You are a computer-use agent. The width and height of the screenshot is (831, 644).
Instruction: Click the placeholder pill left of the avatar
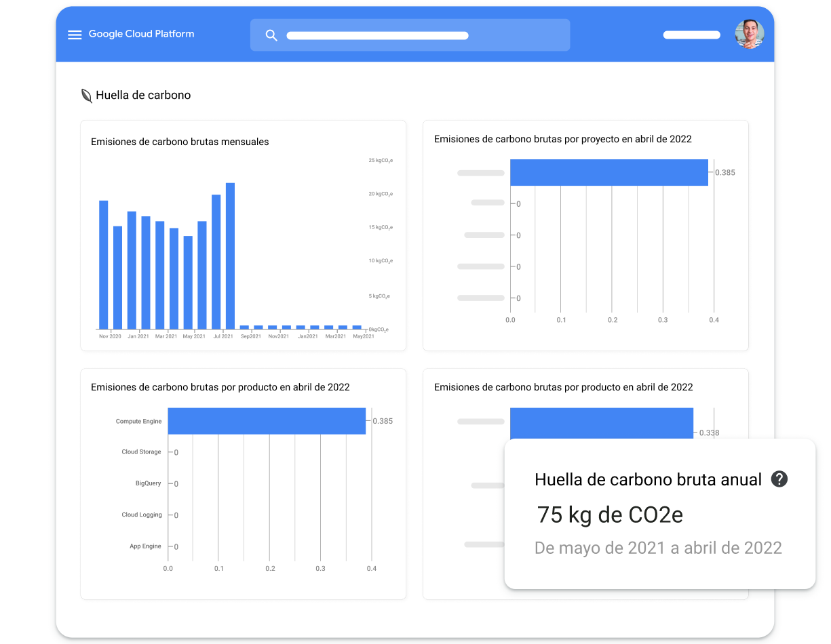tap(691, 35)
